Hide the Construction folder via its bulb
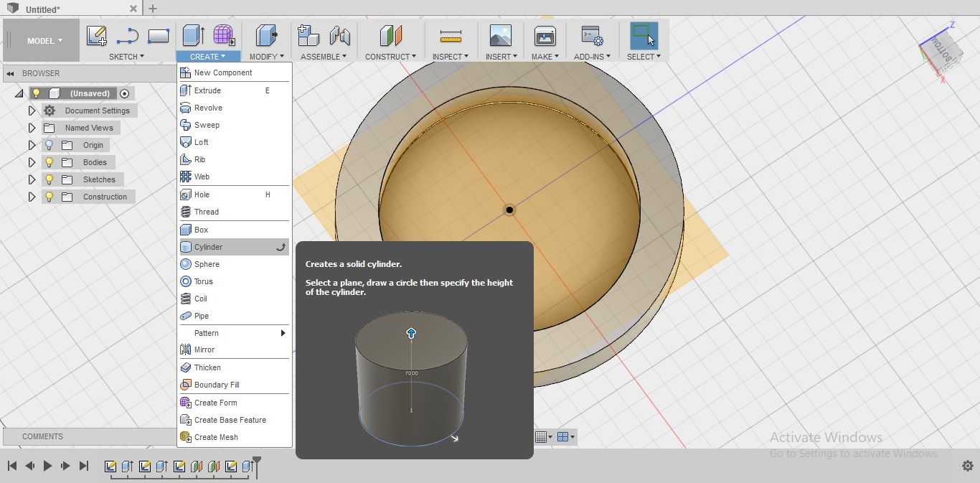This screenshot has width=980, height=483. tap(50, 197)
